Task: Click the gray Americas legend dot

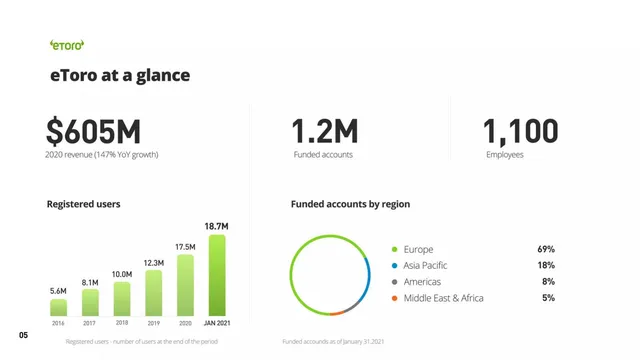Action: 394,282
